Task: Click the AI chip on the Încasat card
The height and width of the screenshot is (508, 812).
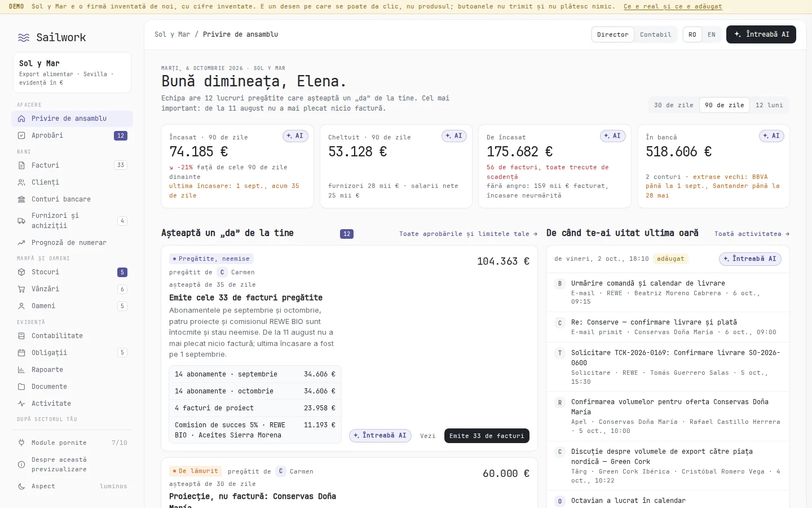Action: (x=295, y=136)
